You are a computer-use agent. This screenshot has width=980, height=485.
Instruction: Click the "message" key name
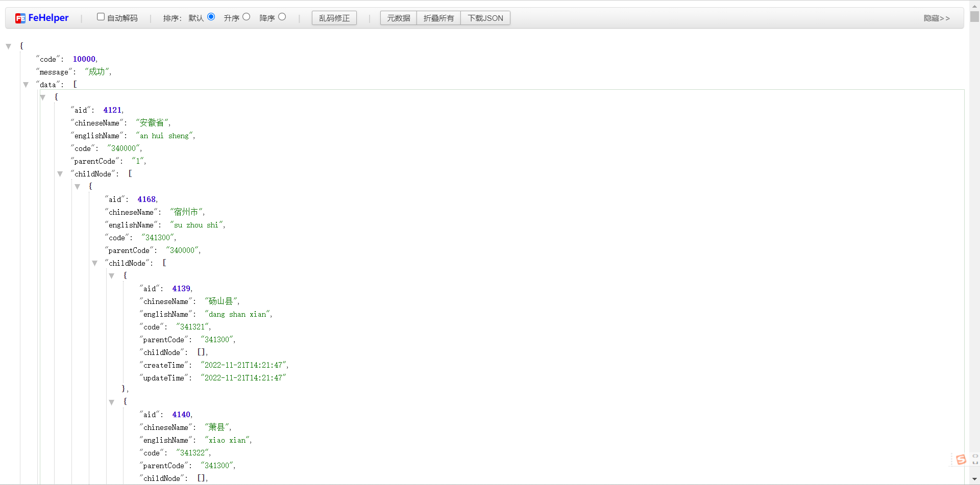(54, 72)
